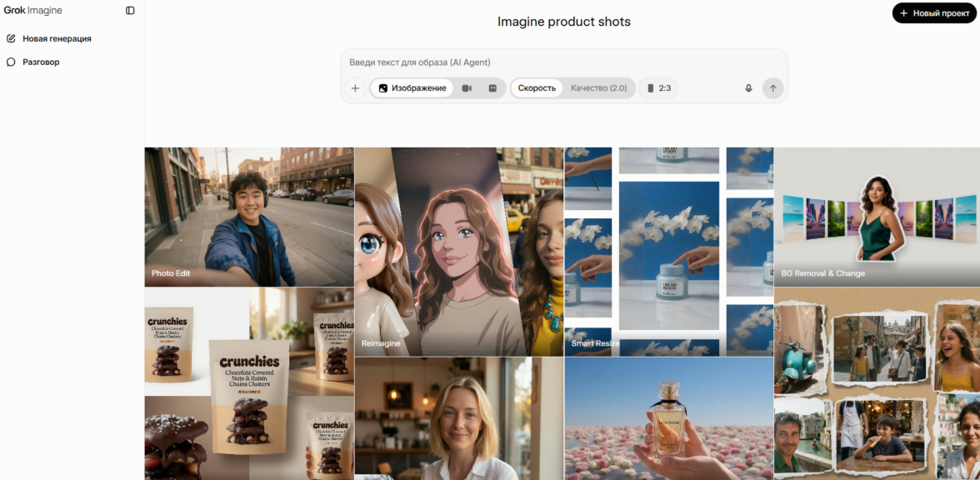Click the Разговор chat bubble icon

(x=11, y=62)
